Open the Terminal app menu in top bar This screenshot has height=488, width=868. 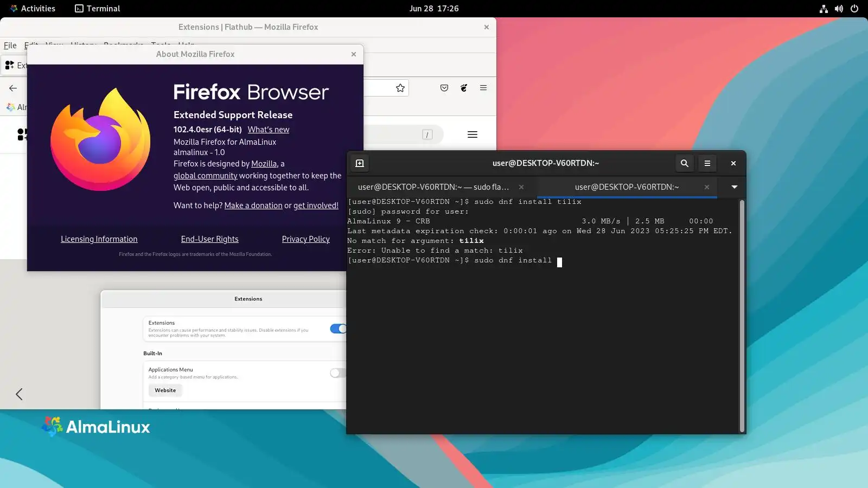98,9
